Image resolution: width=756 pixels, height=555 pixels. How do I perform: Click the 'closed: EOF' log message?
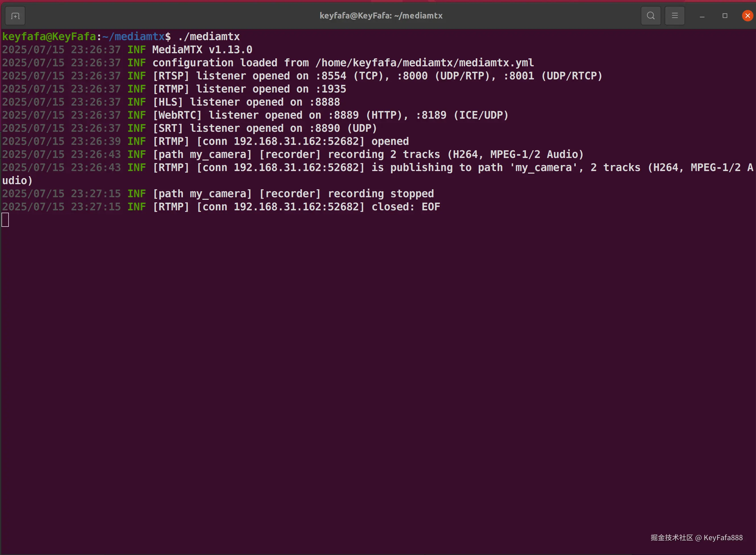406,207
